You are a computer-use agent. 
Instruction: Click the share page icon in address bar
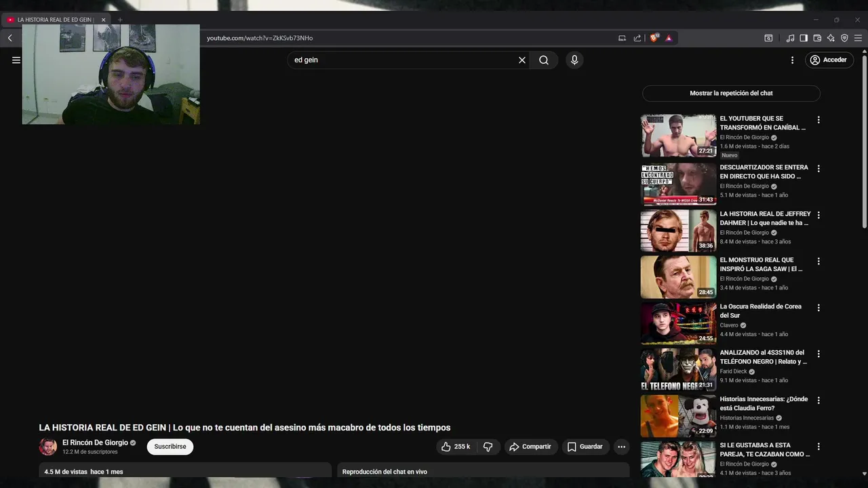(x=637, y=38)
